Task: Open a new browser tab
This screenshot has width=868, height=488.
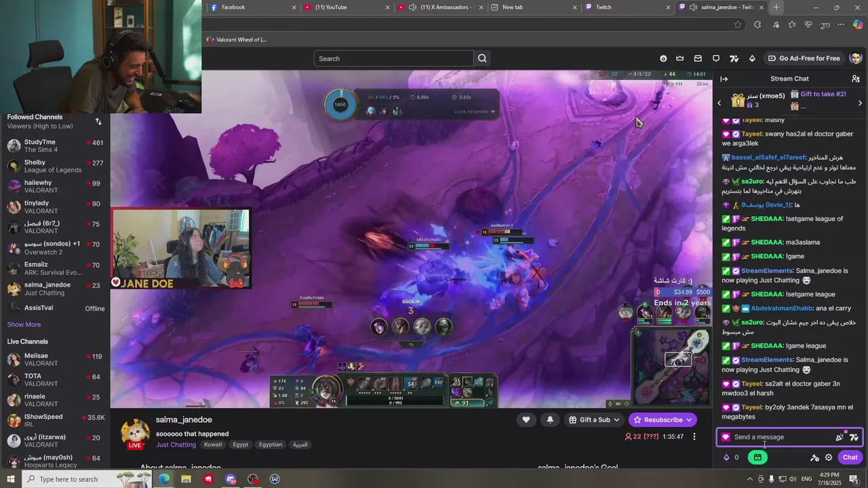Action: tap(776, 7)
